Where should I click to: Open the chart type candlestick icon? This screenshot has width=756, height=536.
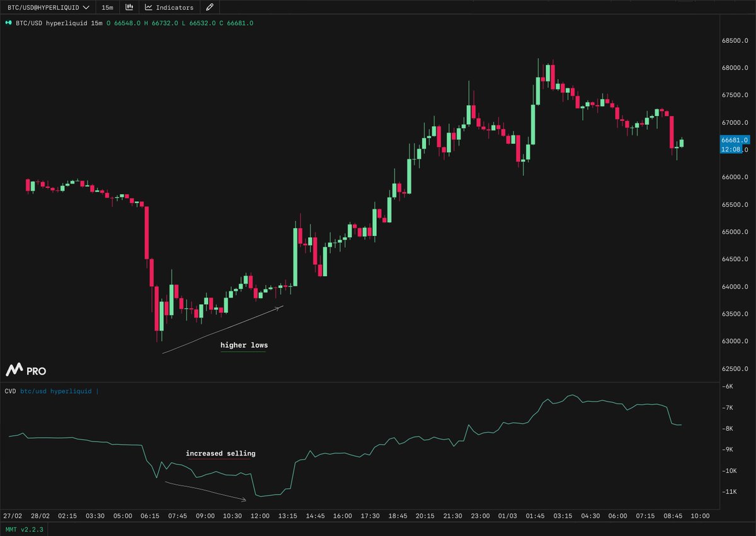click(129, 8)
